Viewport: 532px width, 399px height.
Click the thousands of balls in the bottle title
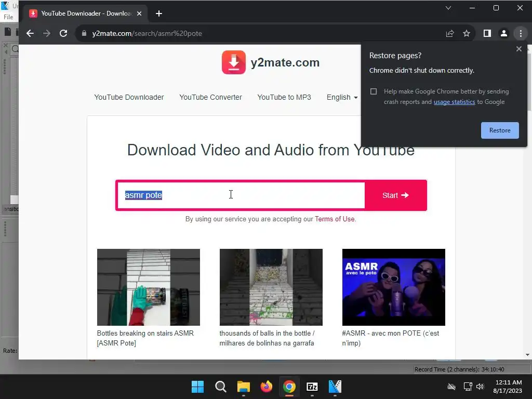point(267,338)
